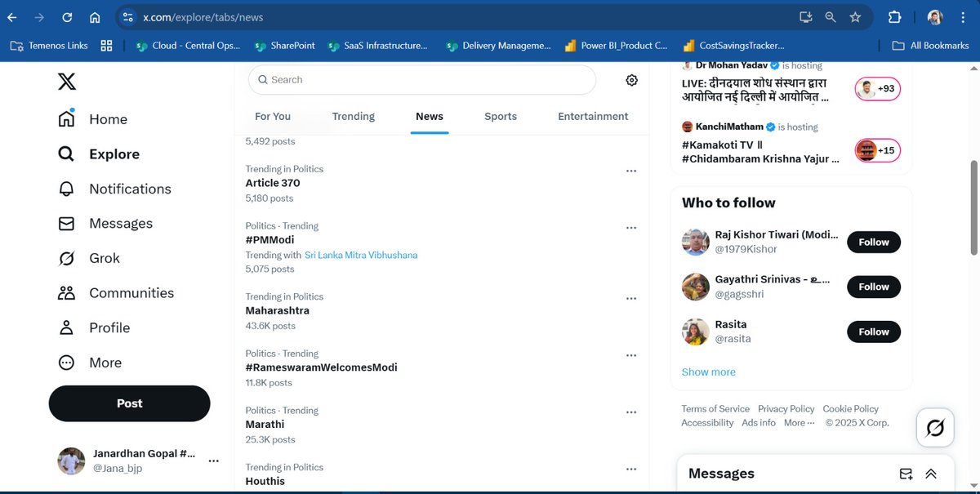The image size is (980, 494).
Task: Open Explore in the sidebar
Action: coord(99,154)
